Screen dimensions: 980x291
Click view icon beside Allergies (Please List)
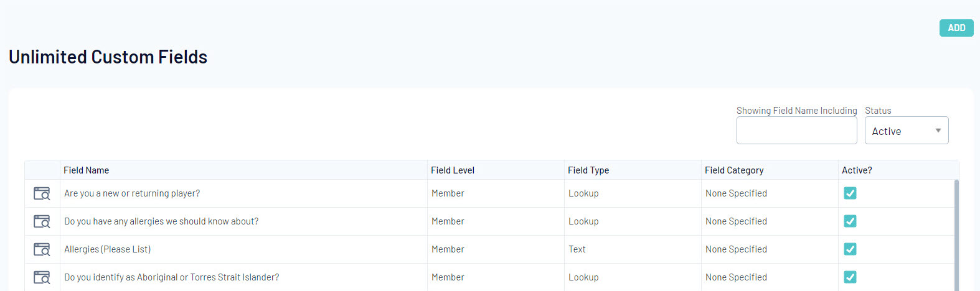click(x=42, y=249)
